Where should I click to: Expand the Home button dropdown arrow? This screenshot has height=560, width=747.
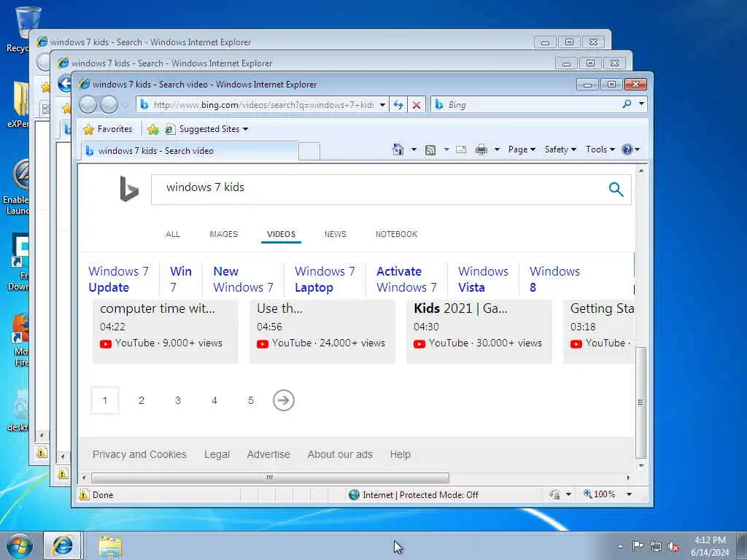pyautogui.click(x=414, y=149)
